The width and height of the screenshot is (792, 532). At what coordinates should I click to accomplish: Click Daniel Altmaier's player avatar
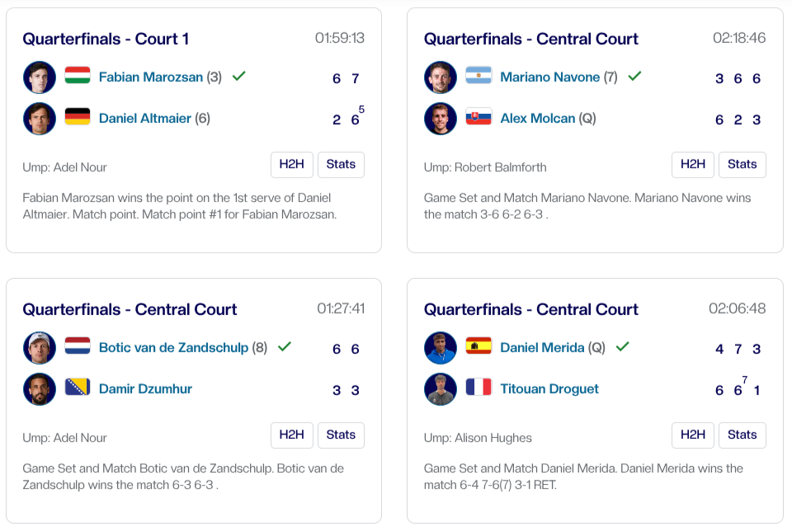tap(40, 119)
